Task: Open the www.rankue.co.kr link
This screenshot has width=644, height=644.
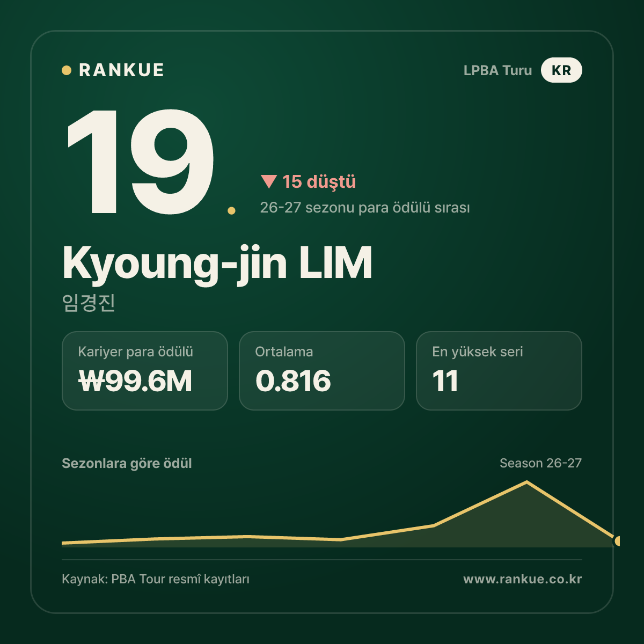Action: (x=522, y=579)
